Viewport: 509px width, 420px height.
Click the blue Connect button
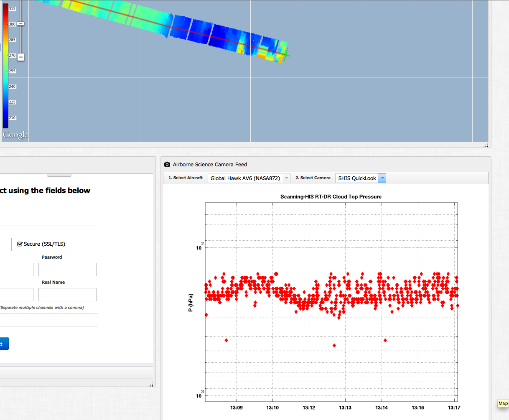(x=3, y=344)
